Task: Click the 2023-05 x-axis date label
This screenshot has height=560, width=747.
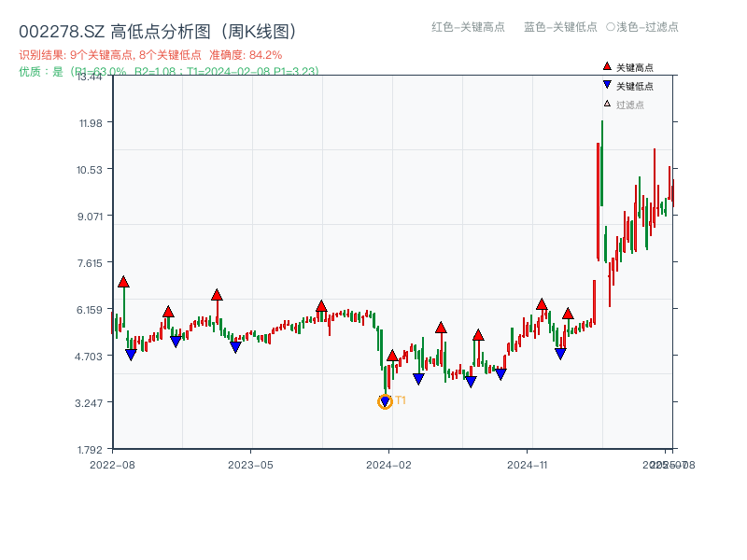Action: tap(250, 464)
